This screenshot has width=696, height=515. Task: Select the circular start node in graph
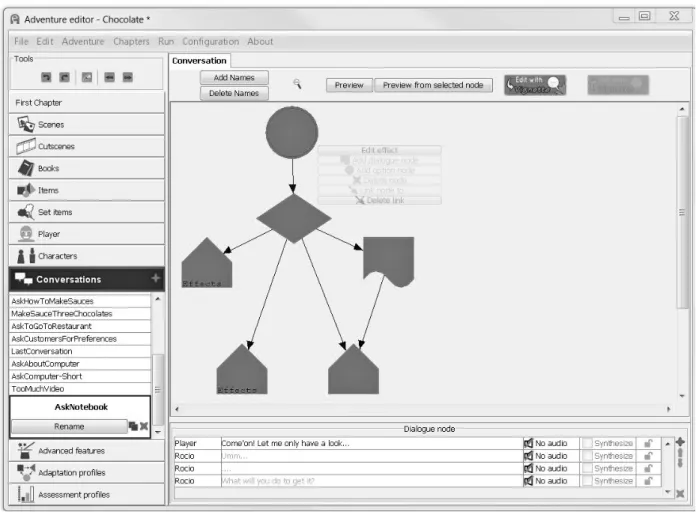292,132
